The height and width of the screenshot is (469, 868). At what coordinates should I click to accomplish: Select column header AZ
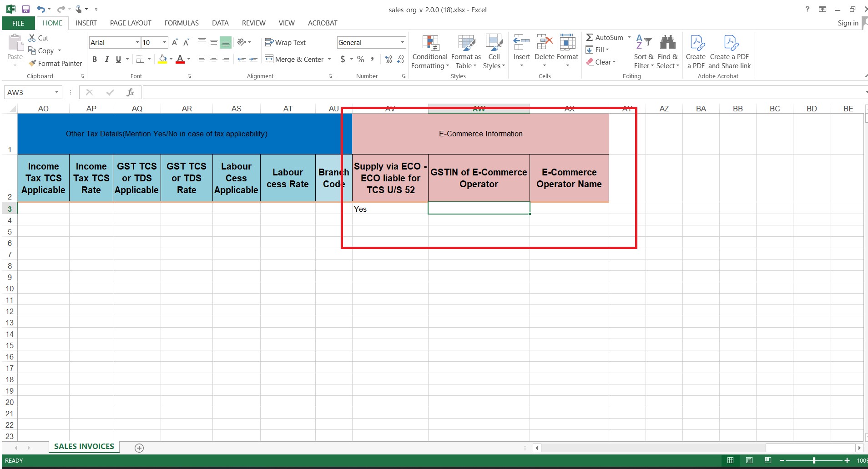(664, 109)
